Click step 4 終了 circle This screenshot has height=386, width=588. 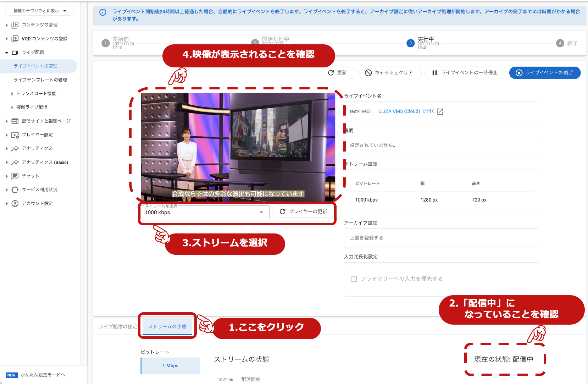pos(560,43)
